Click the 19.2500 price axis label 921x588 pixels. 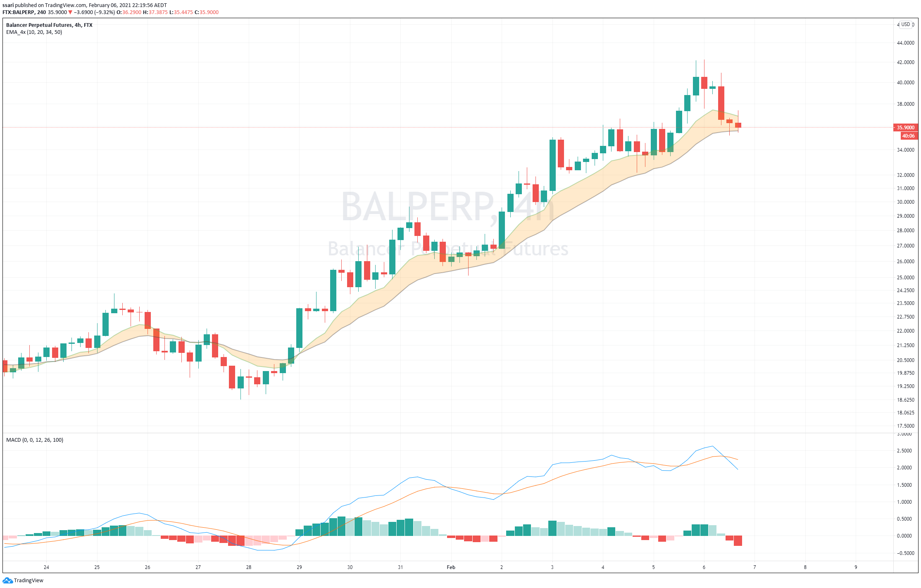pyautogui.click(x=905, y=386)
